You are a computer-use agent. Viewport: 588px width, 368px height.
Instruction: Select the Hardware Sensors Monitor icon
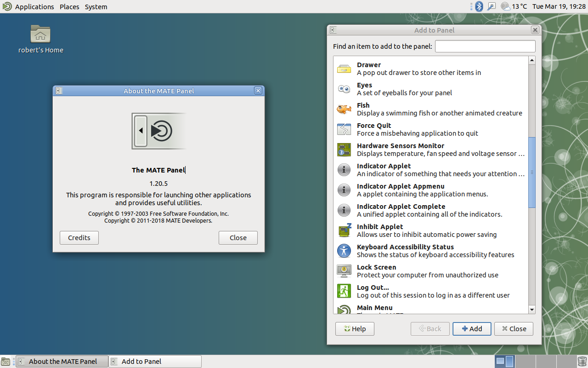pos(344,149)
